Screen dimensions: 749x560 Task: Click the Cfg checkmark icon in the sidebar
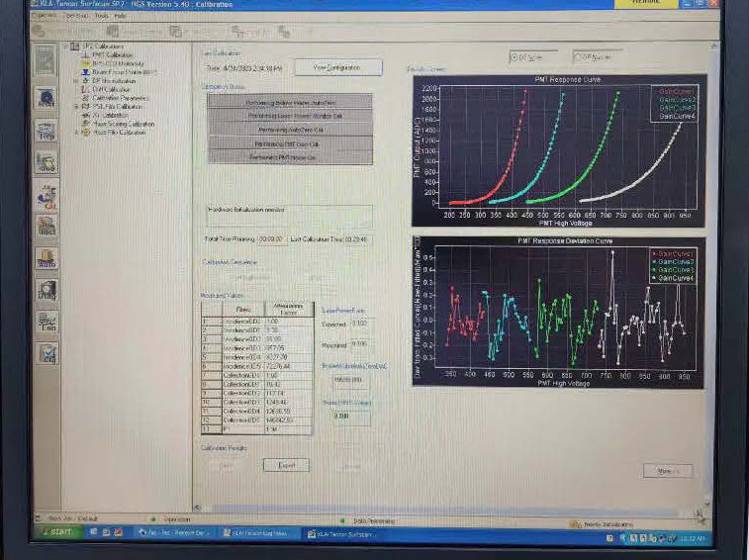point(47,353)
